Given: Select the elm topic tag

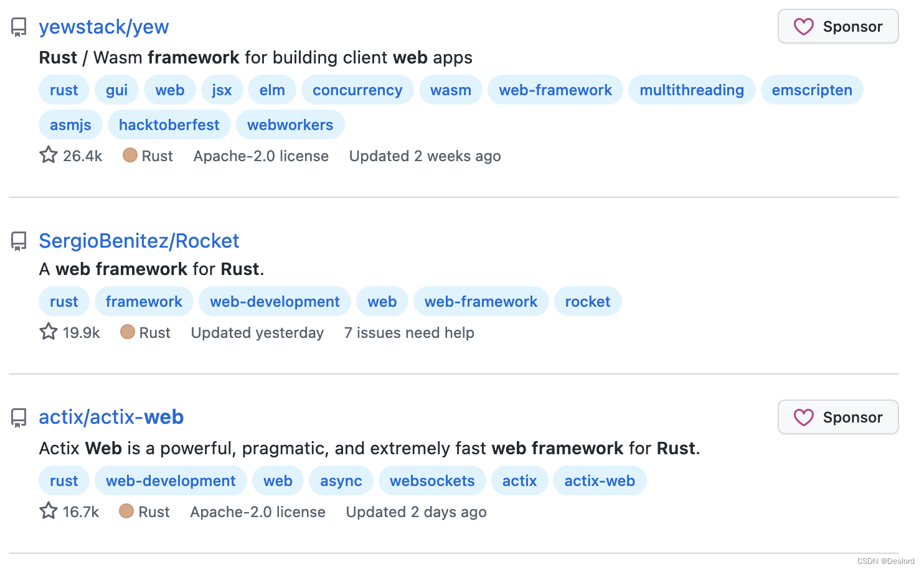Looking at the screenshot, I should click(x=272, y=90).
